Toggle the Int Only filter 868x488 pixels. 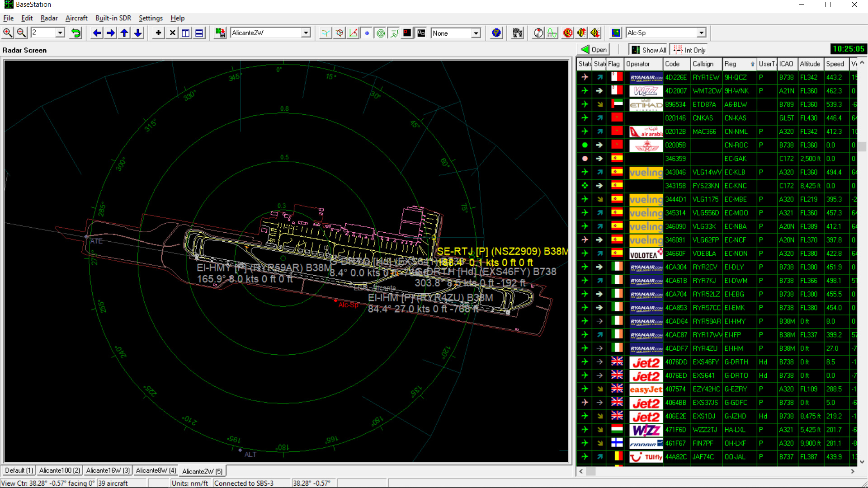pos(689,50)
